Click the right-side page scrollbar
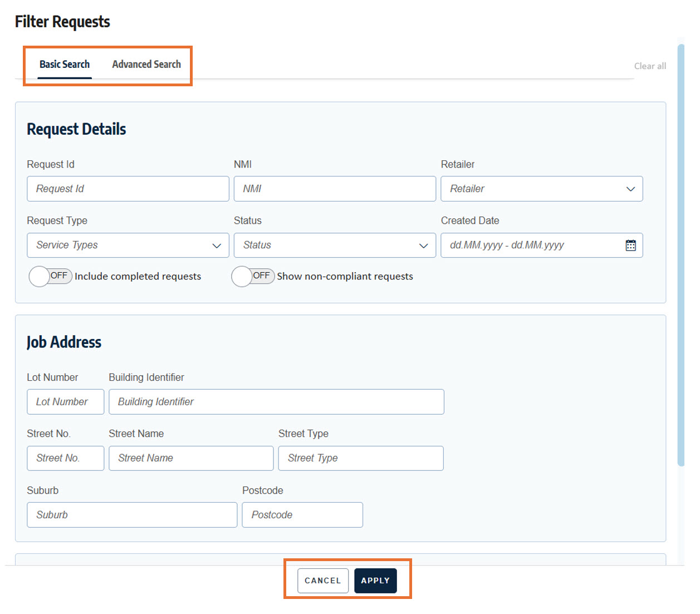This screenshot has height=614, width=700. pos(681,250)
